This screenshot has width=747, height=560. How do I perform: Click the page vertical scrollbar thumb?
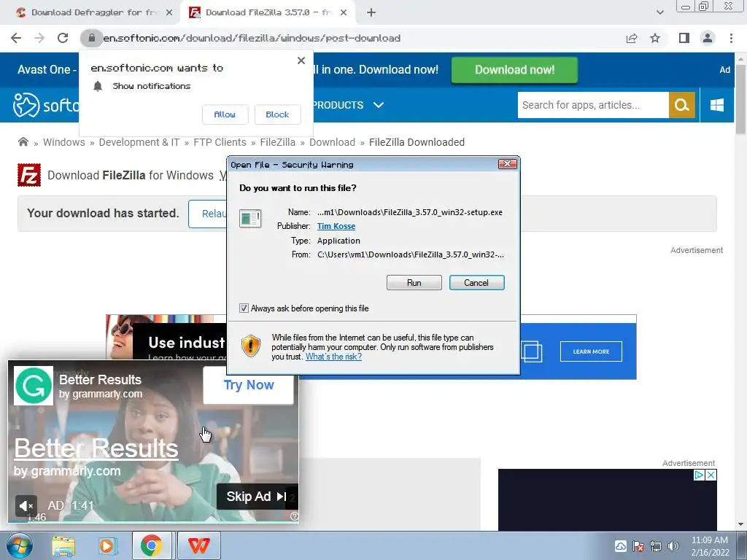pos(741,100)
